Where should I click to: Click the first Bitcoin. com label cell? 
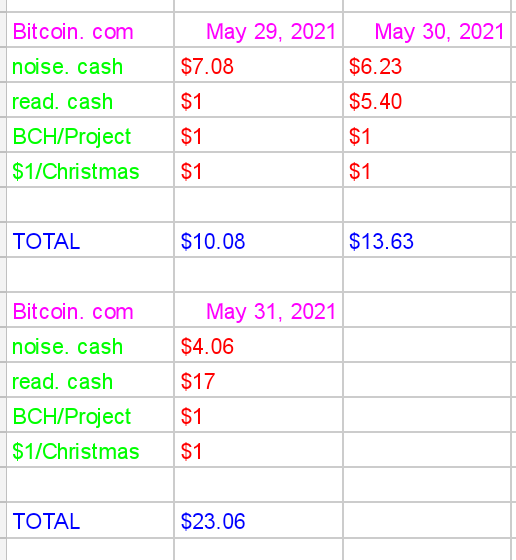pyautogui.click(x=90, y=30)
